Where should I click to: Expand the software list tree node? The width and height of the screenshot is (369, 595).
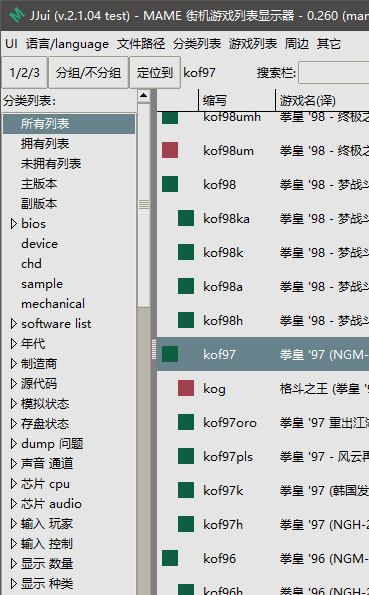pyautogui.click(x=14, y=324)
